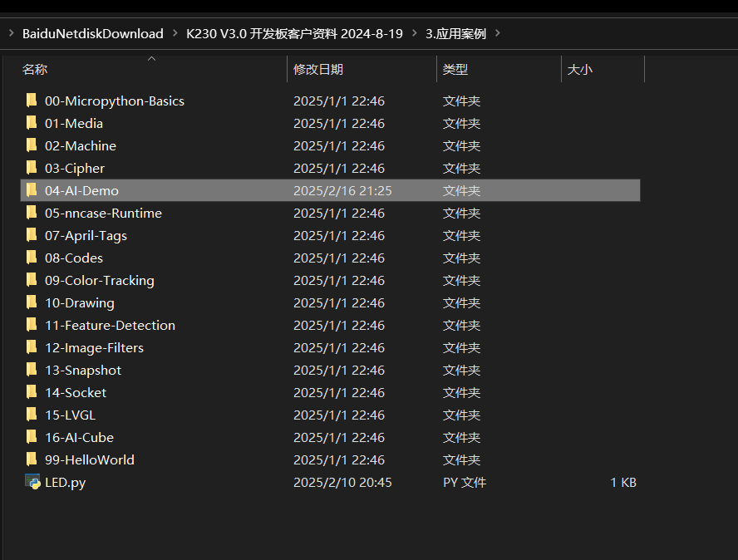Select the 05-nncase-Runtime folder name
This screenshot has width=738, height=560.
pyautogui.click(x=103, y=213)
